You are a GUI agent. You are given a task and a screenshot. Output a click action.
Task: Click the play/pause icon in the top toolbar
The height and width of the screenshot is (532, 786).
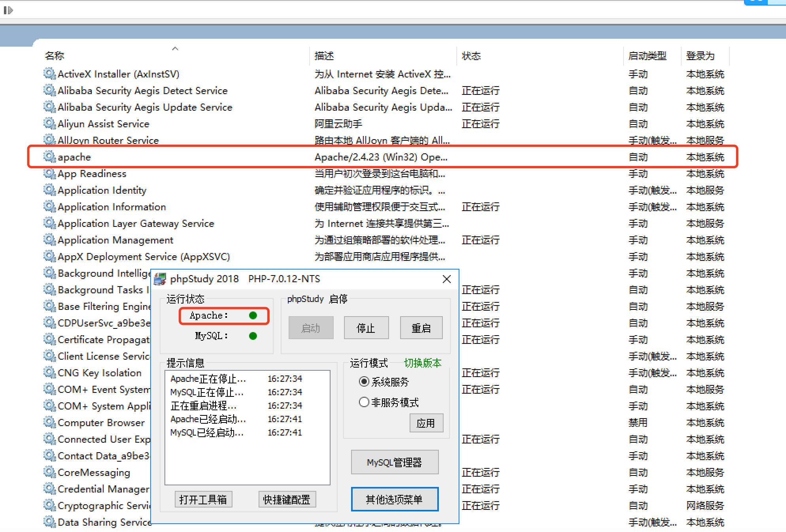coord(8,10)
